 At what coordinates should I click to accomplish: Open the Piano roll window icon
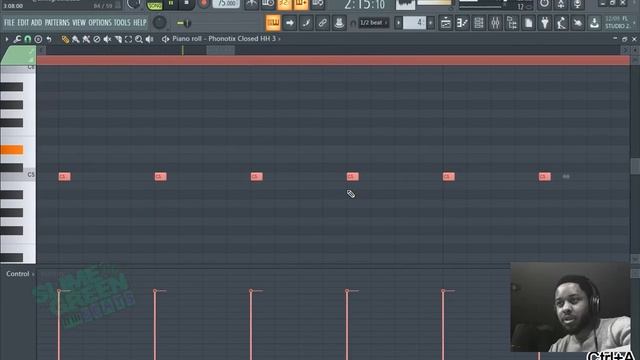coord(462,23)
